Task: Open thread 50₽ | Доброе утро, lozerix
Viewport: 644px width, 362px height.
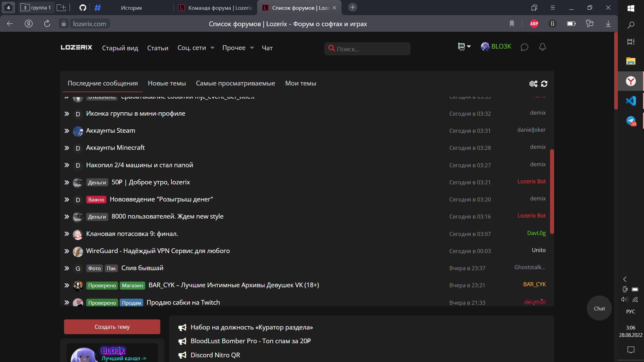Action: (151, 182)
